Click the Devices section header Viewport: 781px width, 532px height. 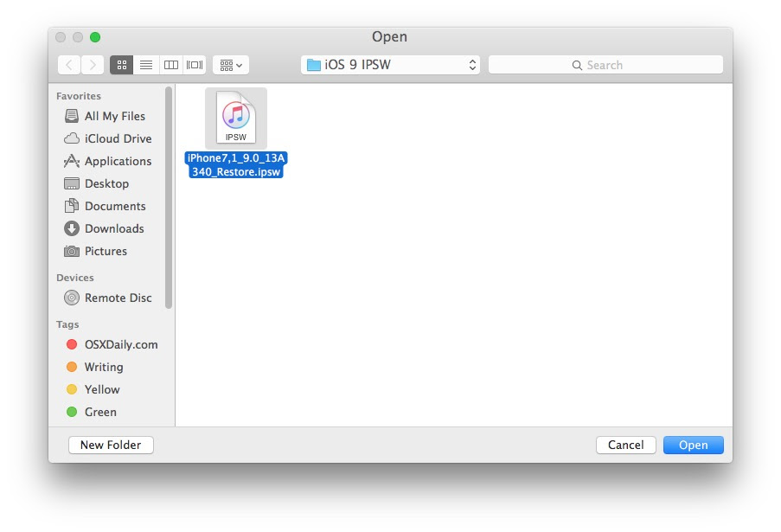click(75, 278)
